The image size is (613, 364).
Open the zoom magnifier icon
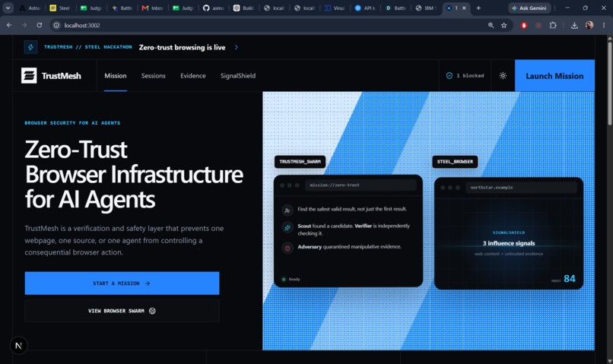[x=491, y=25]
